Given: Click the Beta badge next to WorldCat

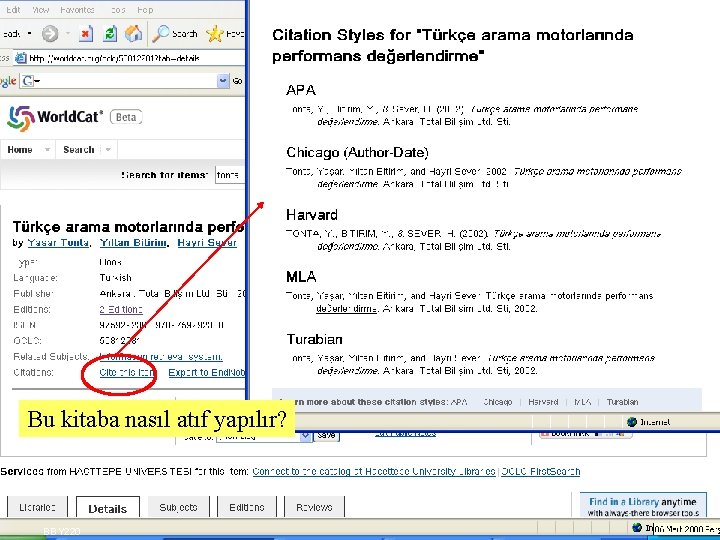Looking at the screenshot, I should click(x=126, y=117).
